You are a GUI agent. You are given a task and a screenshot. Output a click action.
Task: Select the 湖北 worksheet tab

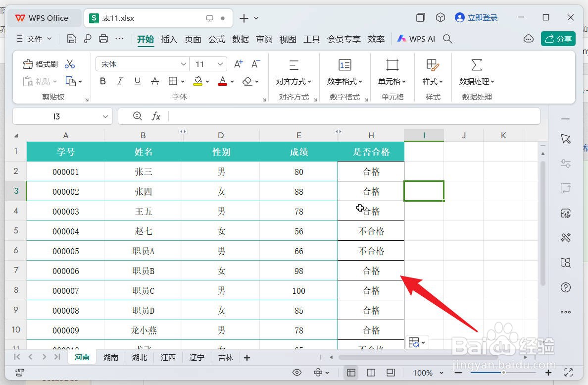coord(139,357)
